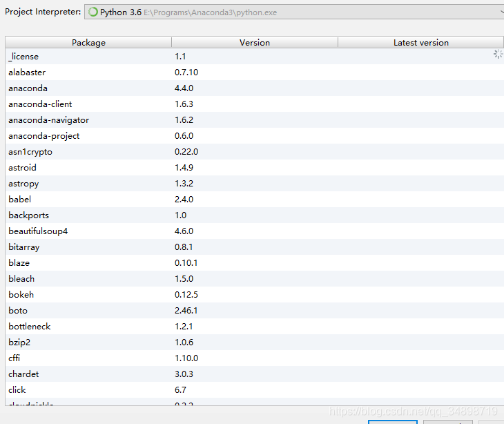Sort by the Version column header

pyautogui.click(x=255, y=42)
